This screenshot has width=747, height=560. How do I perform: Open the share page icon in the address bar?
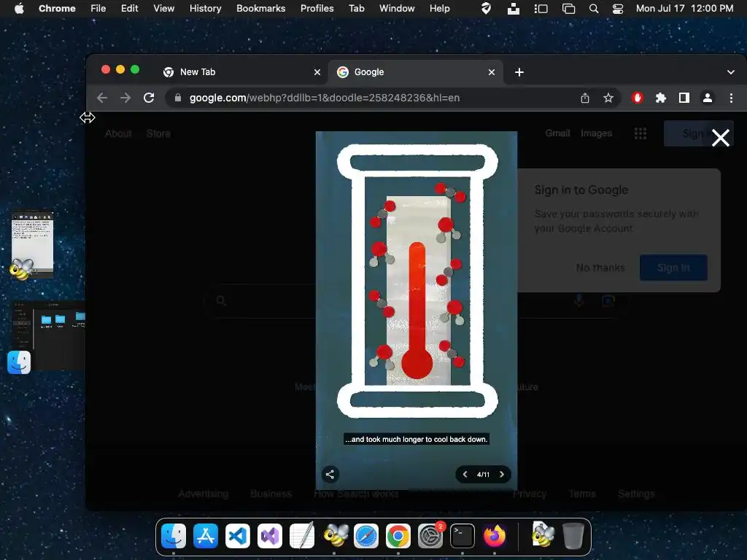pos(585,98)
